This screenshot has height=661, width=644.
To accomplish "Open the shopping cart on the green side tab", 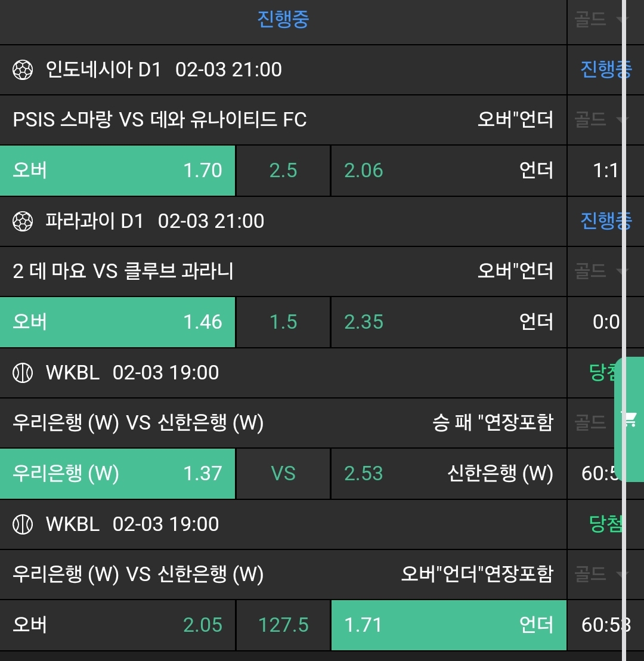I will point(630,419).
